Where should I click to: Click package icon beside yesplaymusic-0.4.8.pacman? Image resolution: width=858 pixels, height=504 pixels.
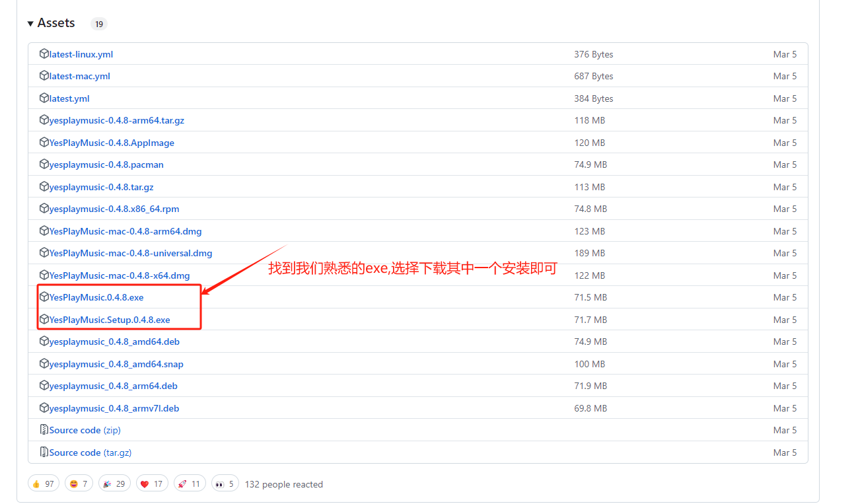44,164
